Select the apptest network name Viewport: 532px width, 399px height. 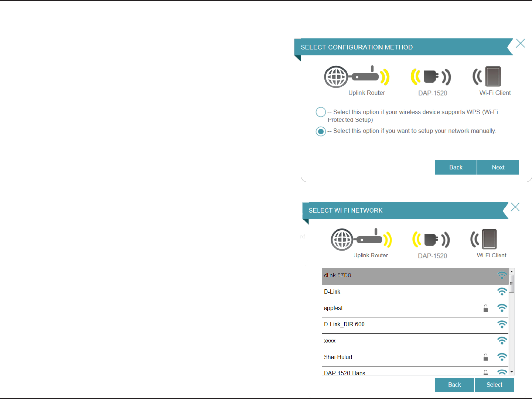(333, 308)
